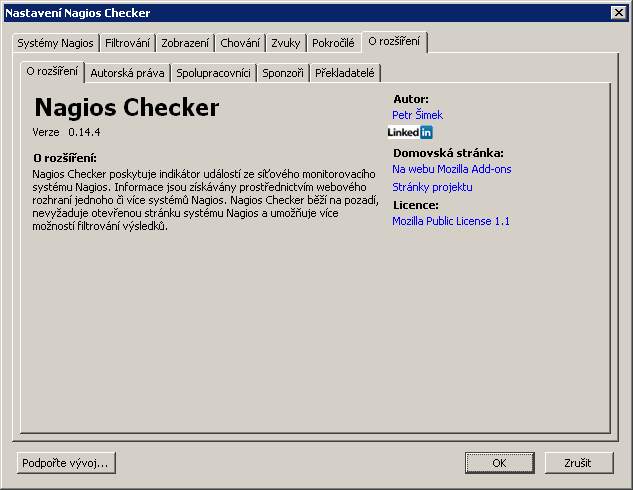
Task: Show the Spolupracovníci sub-tab
Action: (x=214, y=73)
